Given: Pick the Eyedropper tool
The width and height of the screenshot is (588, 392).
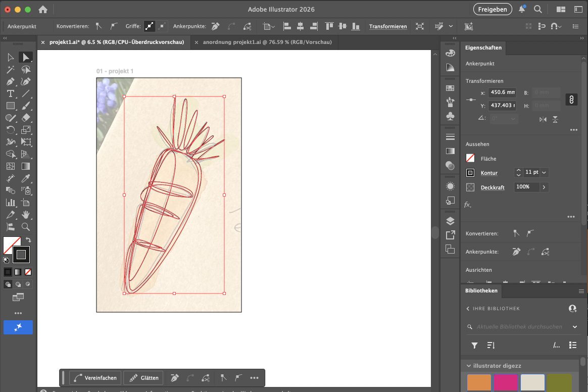Looking at the screenshot, I should pyautogui.click(x=26, y=179).
